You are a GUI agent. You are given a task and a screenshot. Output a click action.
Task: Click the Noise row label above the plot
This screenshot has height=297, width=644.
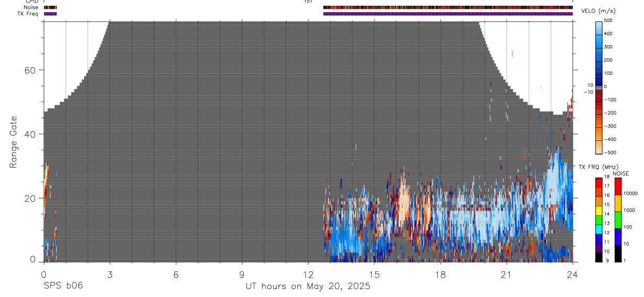(31, 7)
